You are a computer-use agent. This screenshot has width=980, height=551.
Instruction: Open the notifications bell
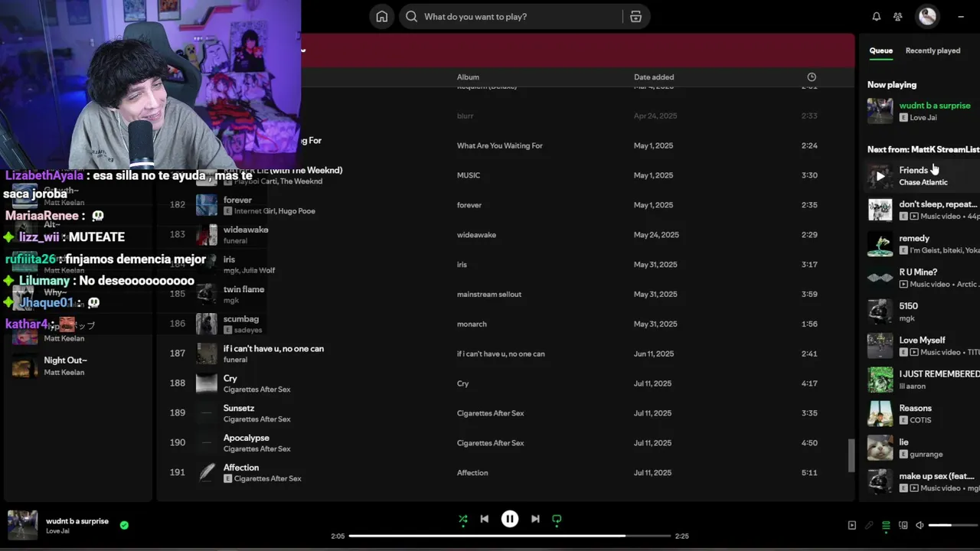(877, 17)
